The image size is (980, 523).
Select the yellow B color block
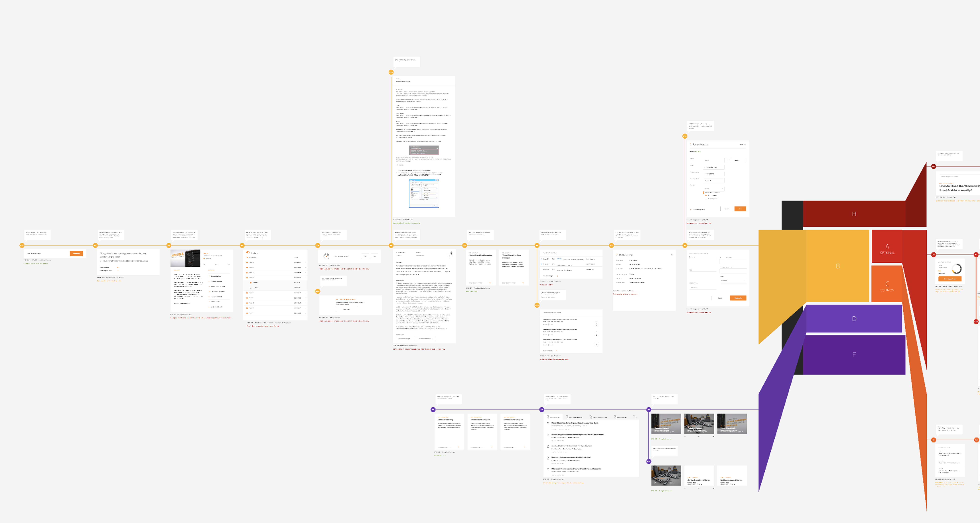pyautogui.click(x=838, y=266)
